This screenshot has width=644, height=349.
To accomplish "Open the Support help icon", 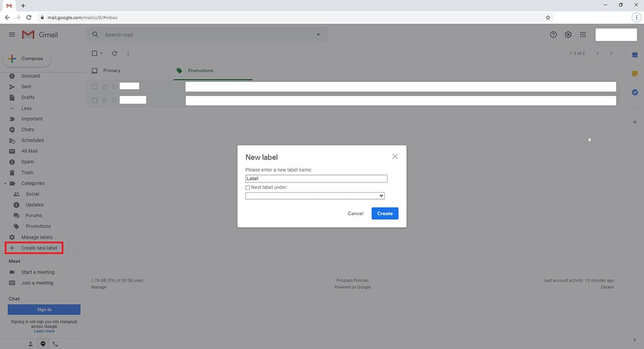I will pyautogui.click(x=553, y=34).
